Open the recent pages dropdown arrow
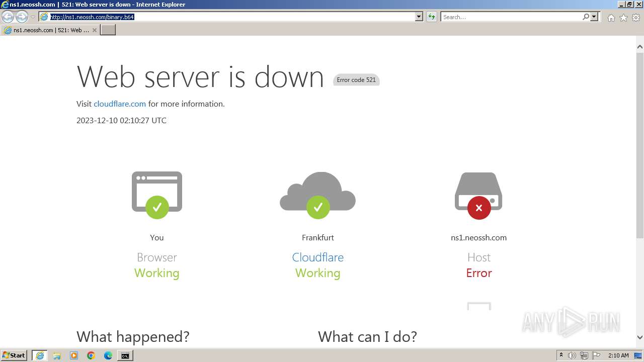 click(33, 17)
